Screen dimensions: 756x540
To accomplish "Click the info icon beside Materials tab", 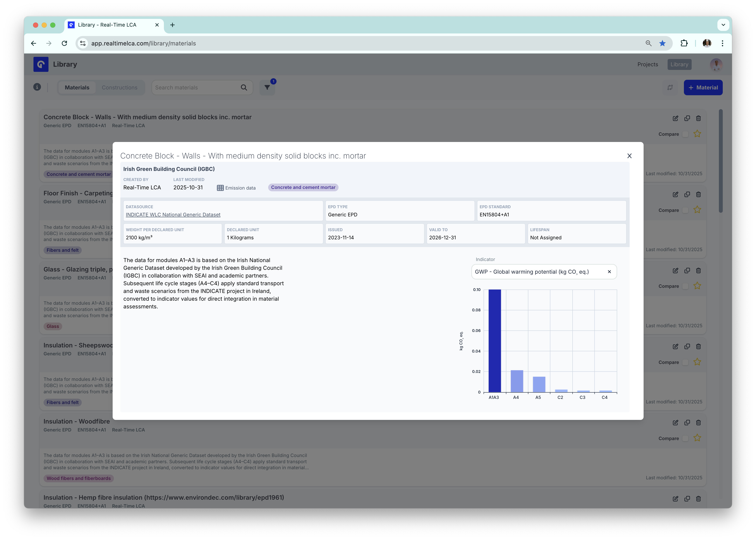I will 37,87.
